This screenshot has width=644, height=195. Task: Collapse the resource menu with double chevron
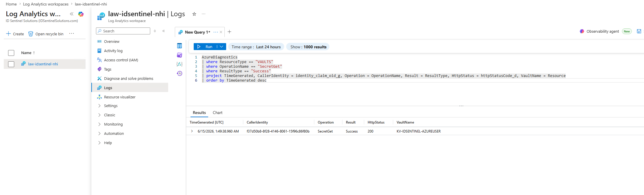(x=164, y=31)
